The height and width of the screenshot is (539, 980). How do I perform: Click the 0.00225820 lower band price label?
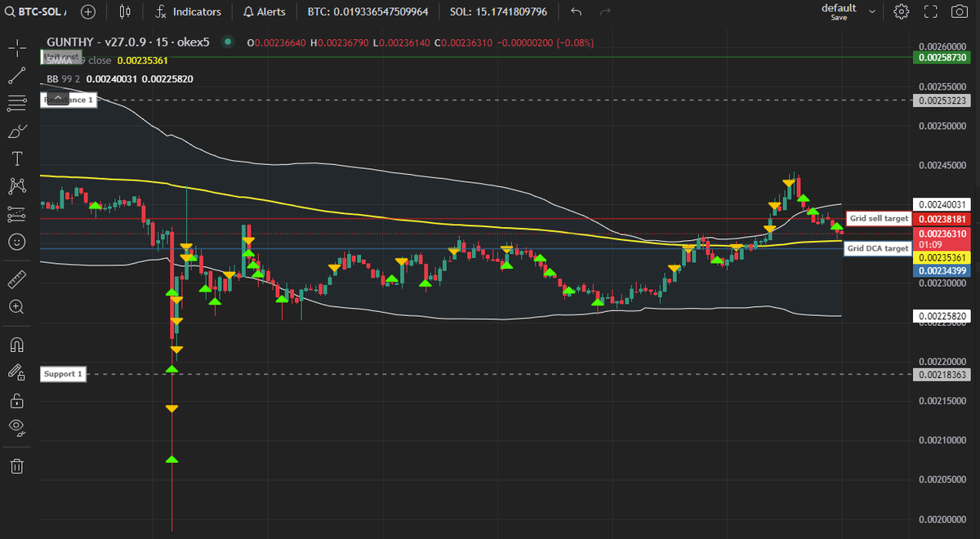point(942,316)
